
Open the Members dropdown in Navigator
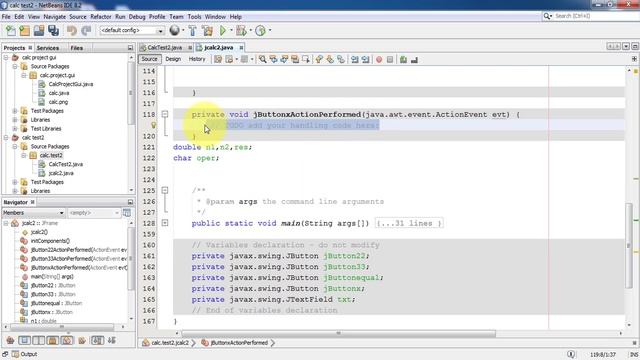[x=33, y=213]
